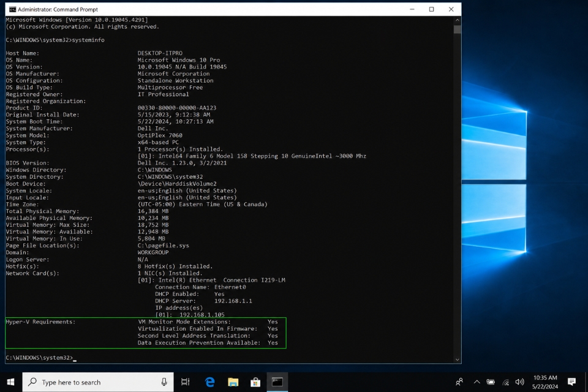Show hidden system tray icons

pos(477,382)
